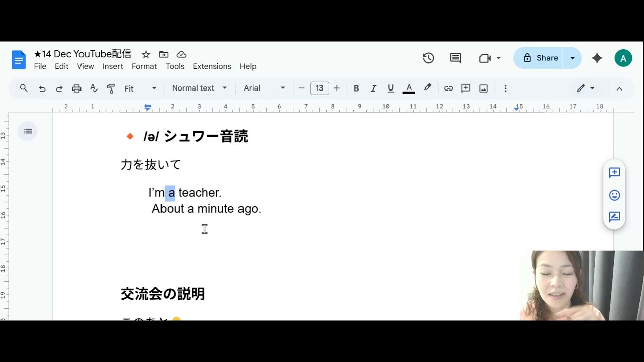
Task: Decrease the font size with minus
Action: (x=302, y=88)
